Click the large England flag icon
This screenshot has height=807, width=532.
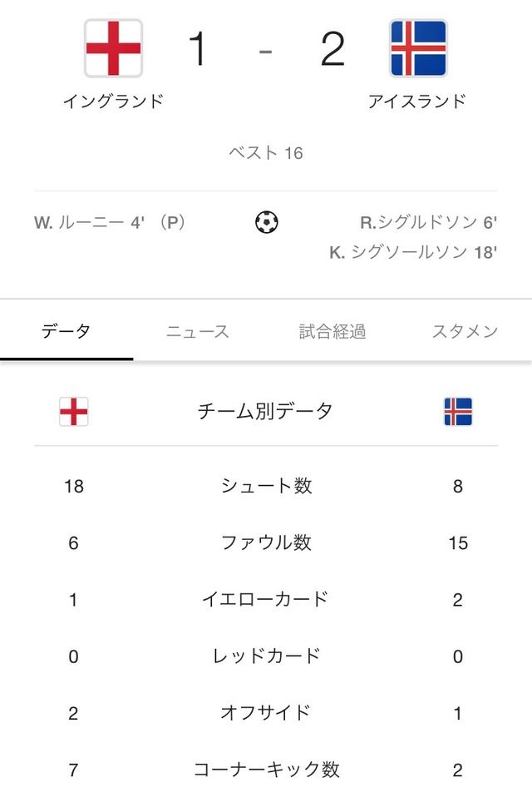(x=113, y=48)
